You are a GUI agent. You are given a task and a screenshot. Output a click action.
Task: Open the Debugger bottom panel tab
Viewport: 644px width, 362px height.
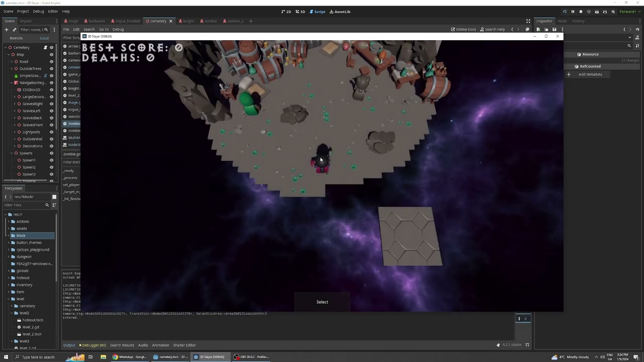click(x=93, y=345)
